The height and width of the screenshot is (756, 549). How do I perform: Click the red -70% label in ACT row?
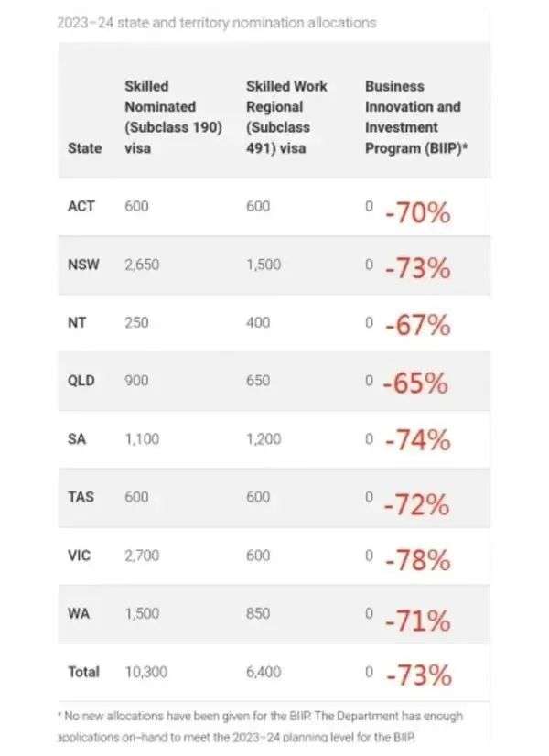(417, 213)
